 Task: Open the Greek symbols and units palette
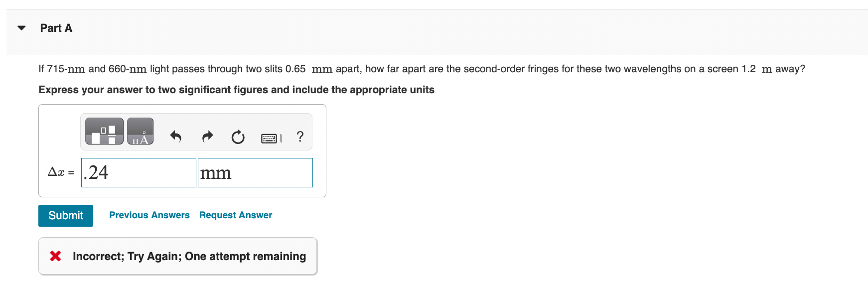click(140, 132)
